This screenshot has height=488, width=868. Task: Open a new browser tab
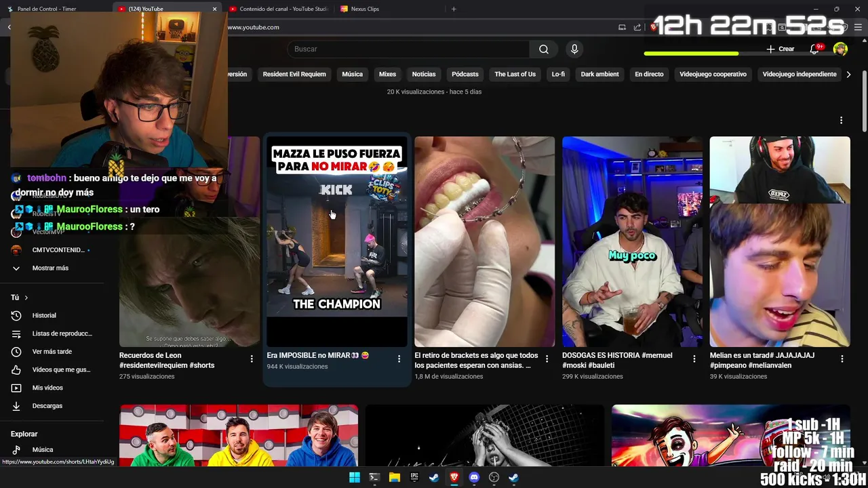click(454, 9)
